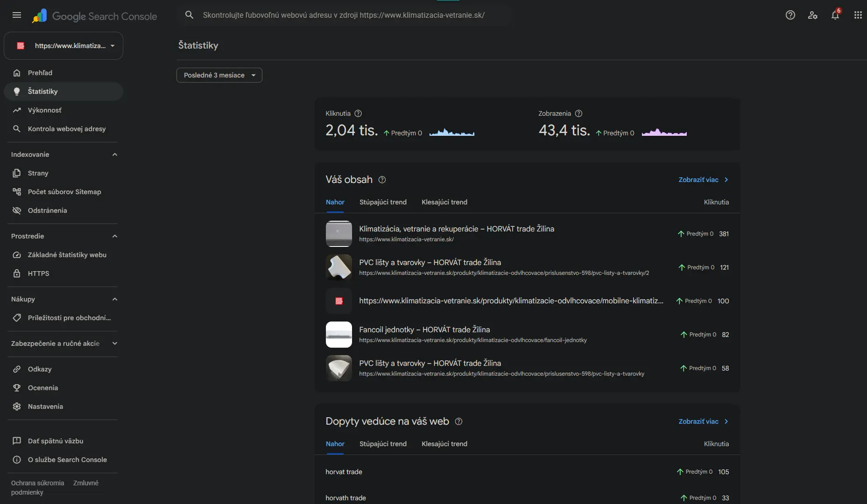Image resolution: width=867 pixels, height=504 pixels.
Task: Click the Sitemap files icon
Action: point(17,192)
